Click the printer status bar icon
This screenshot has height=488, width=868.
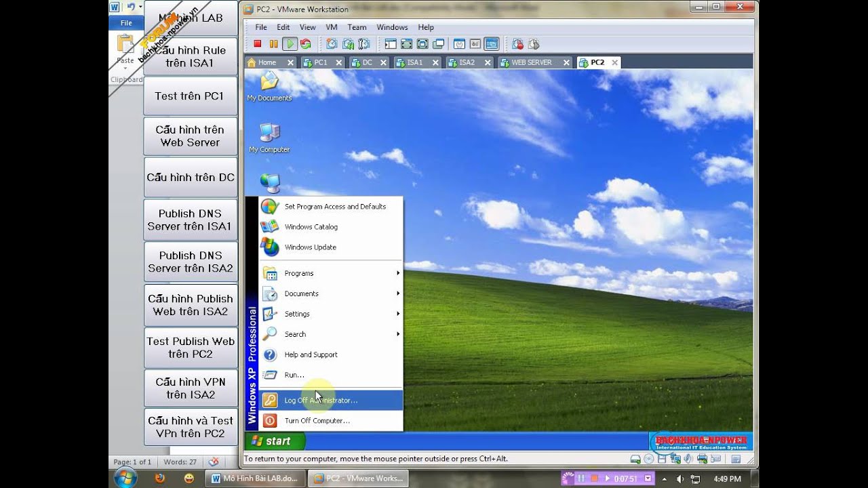703,459
